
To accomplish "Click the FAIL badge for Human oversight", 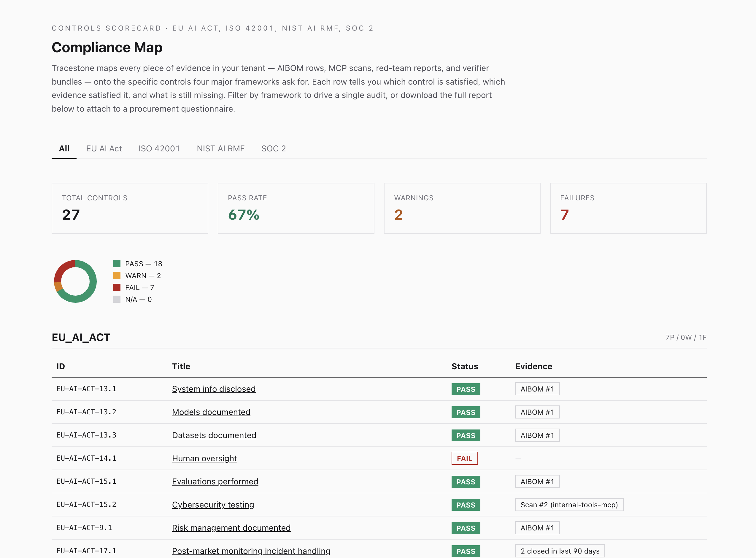I will click(465, 458).
